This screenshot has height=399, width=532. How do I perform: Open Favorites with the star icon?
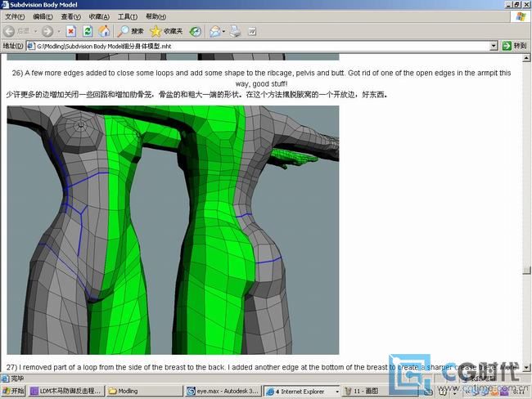(166, 32)
